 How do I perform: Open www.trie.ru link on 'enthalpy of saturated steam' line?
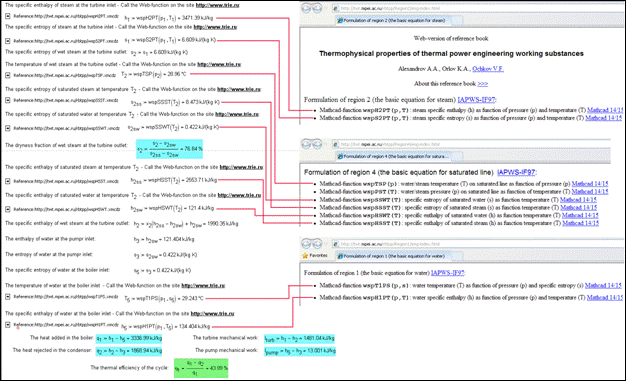coord(241,167)
